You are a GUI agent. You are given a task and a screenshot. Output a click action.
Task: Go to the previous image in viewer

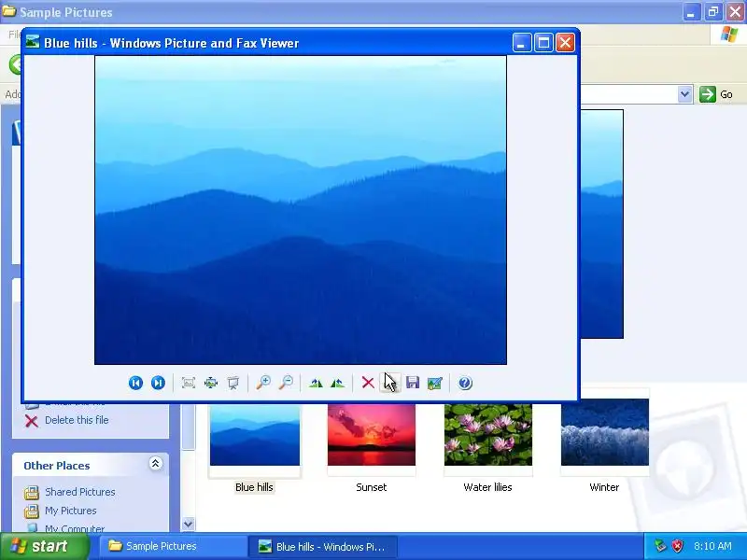tap(135, 383)
